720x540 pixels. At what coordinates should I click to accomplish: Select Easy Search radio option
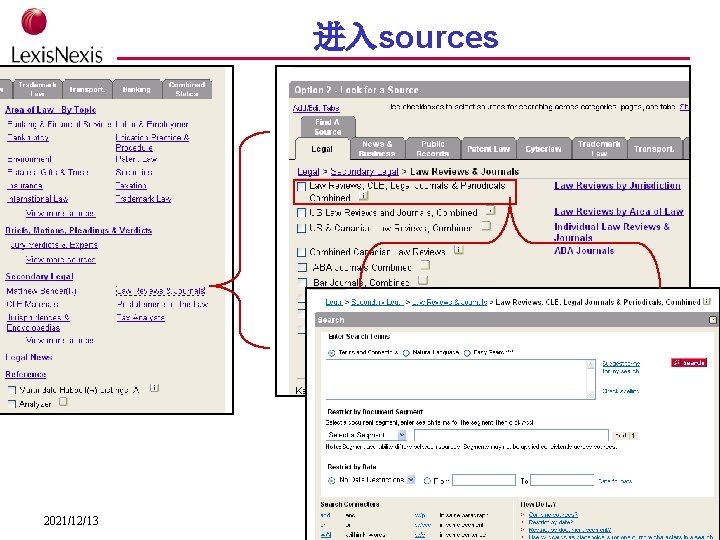click(467, 353)
